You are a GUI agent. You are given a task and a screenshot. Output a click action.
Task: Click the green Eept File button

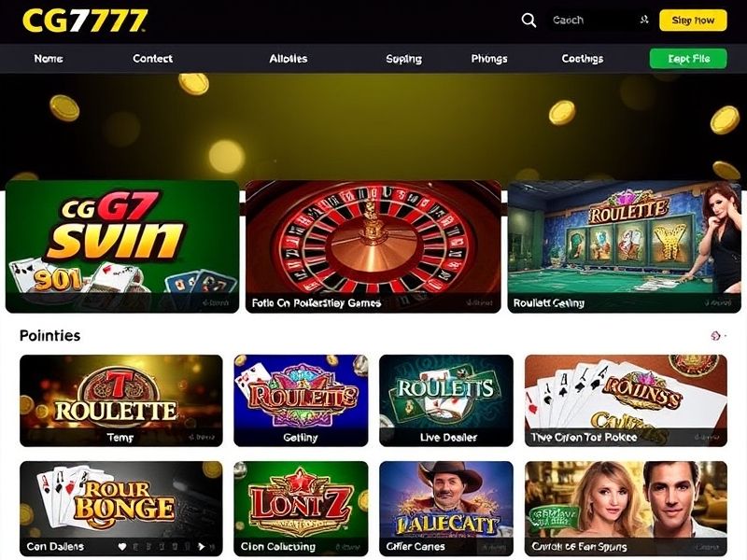(688, 59)
